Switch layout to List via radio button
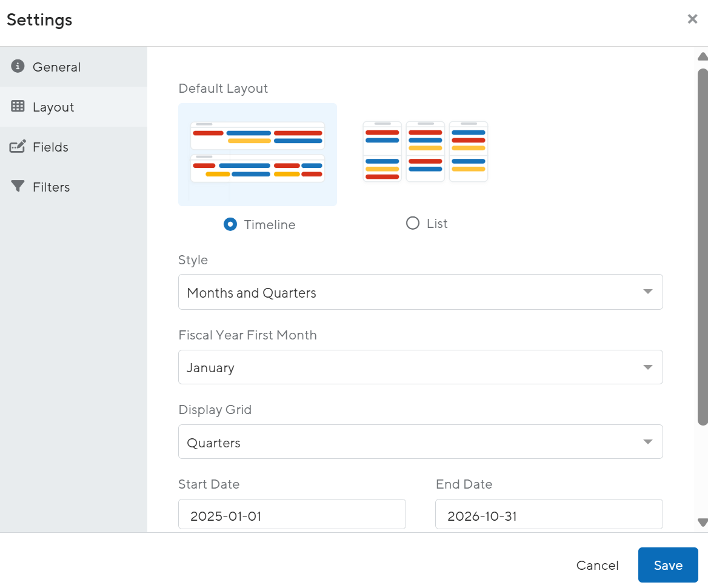 click(412, 223)
